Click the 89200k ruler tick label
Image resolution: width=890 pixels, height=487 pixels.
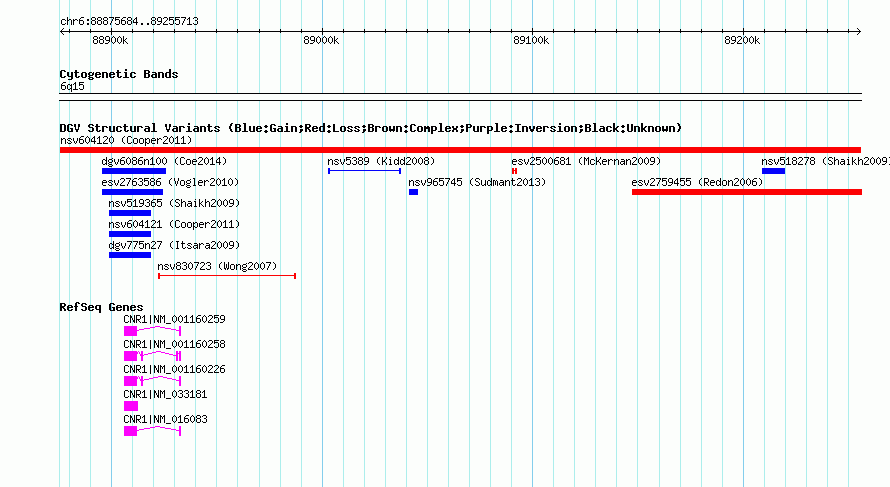coord(742,40)
